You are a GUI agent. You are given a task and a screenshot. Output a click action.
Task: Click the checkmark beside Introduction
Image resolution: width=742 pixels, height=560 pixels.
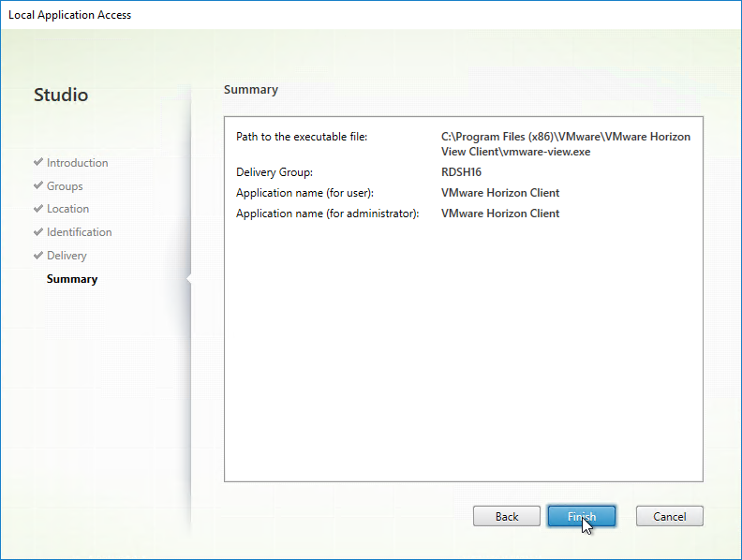38,162
